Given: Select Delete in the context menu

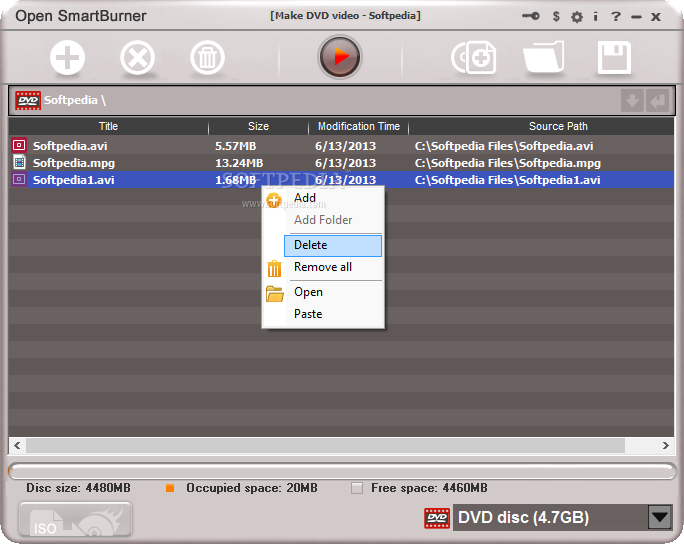Looking at the screenshot, I should pos(333,245).
